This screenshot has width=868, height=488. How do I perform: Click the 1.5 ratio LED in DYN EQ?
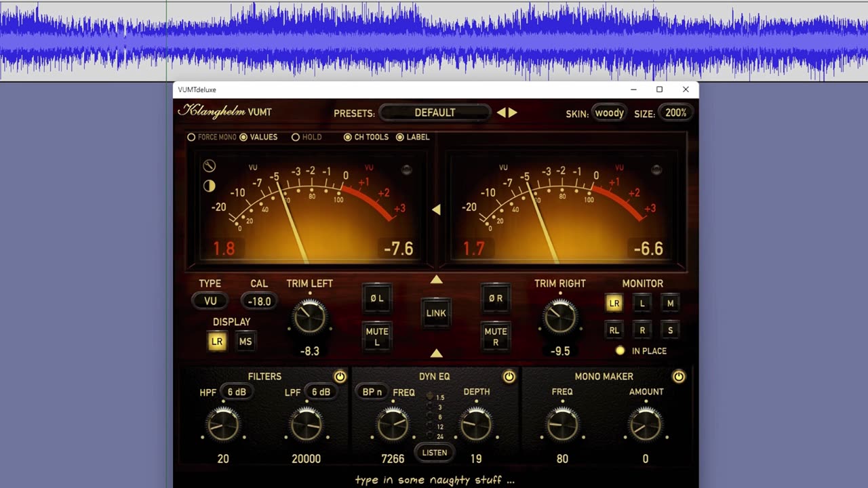tap(429, 396)
